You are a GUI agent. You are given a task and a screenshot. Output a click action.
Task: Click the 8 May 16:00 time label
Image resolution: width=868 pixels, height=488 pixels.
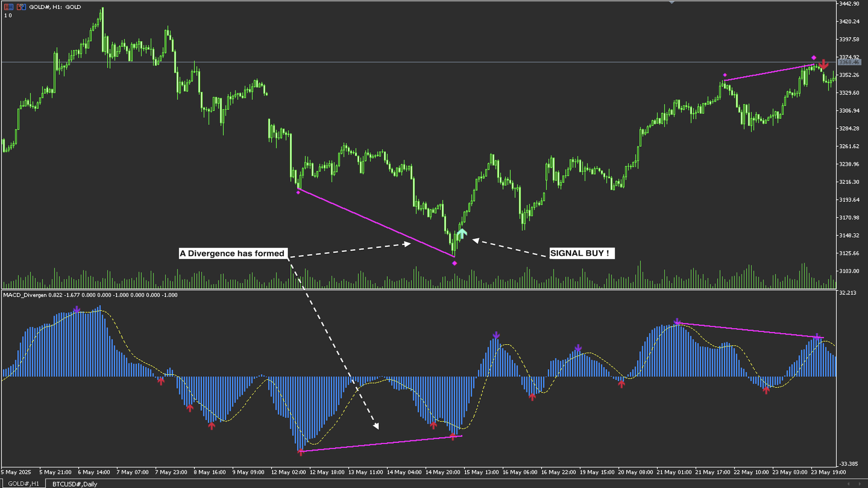pyautogui.click(x=210, y=472)
